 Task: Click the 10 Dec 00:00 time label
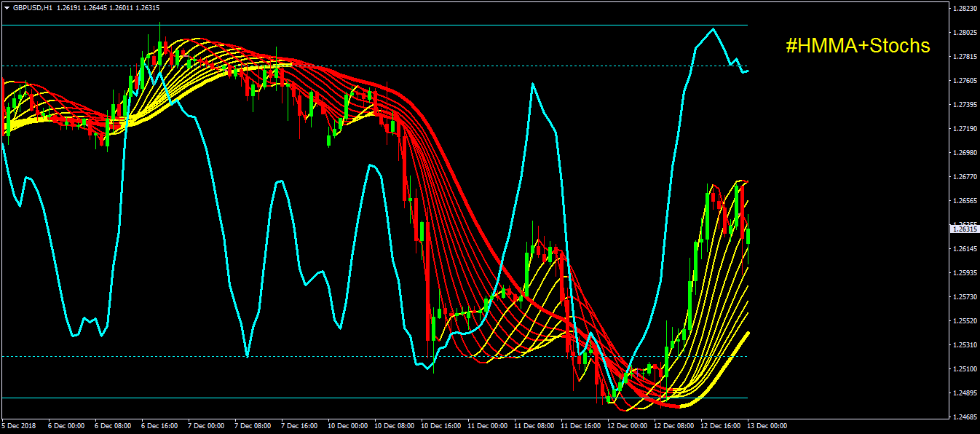[x=348, y=425]
